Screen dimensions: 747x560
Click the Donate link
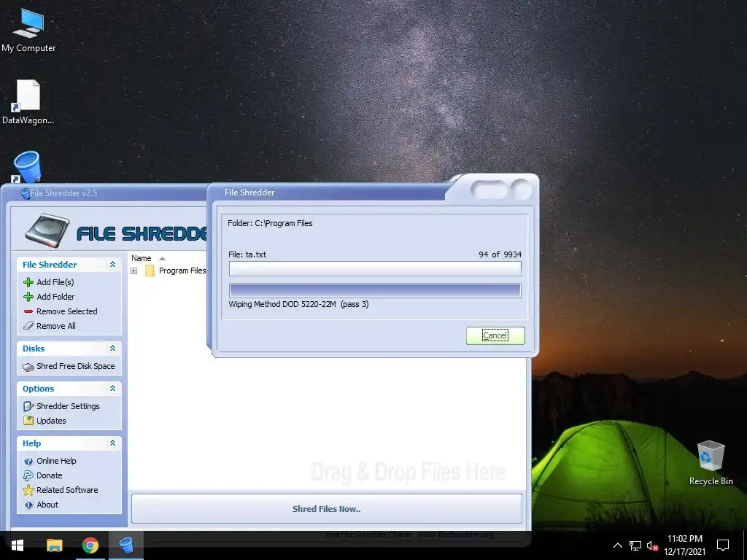click(x=49, y=475)
